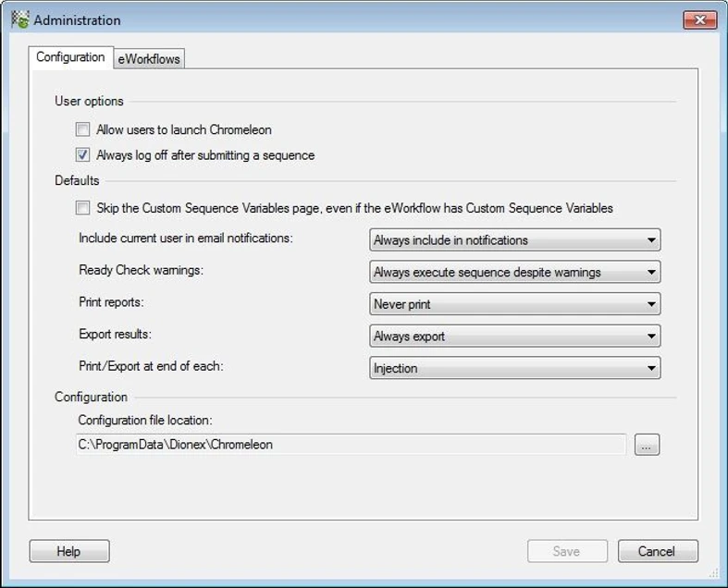Screen dimensions: 728x588
Task: Click the configuration file location field
Action: pyautogui.click(x=351, y=444)
